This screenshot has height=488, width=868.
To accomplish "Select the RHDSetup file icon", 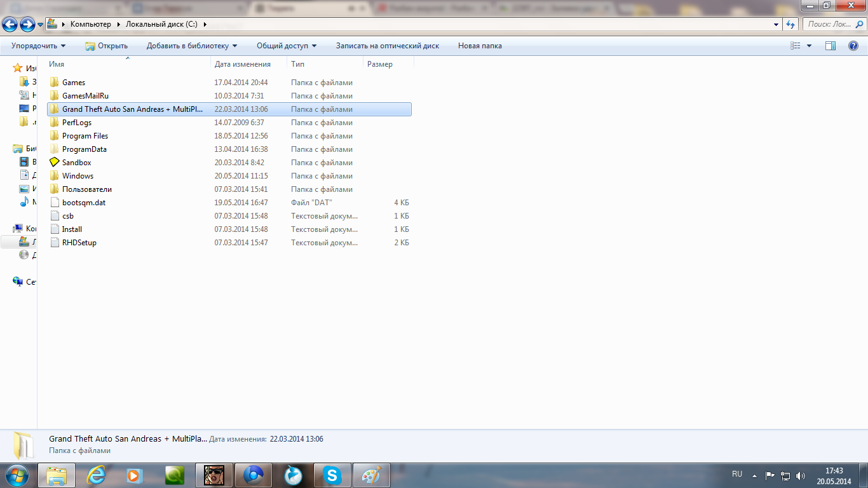I will (54, 243).
